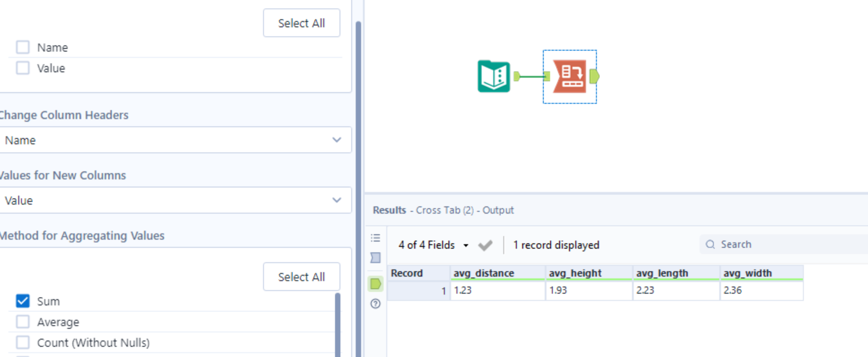Click the magnifier icon in the search box
The image size is (868, 357).
710,244
